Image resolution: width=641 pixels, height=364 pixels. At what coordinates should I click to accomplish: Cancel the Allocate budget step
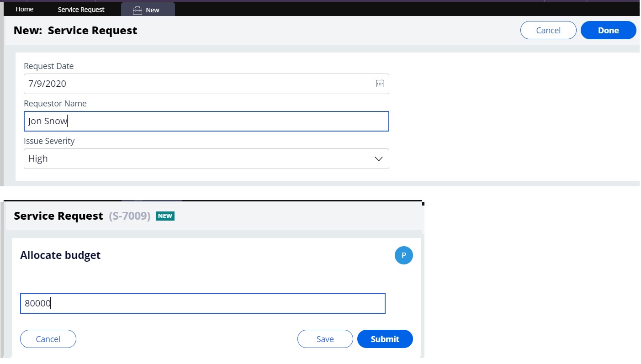pyautogui.click(x=48, y=339)
